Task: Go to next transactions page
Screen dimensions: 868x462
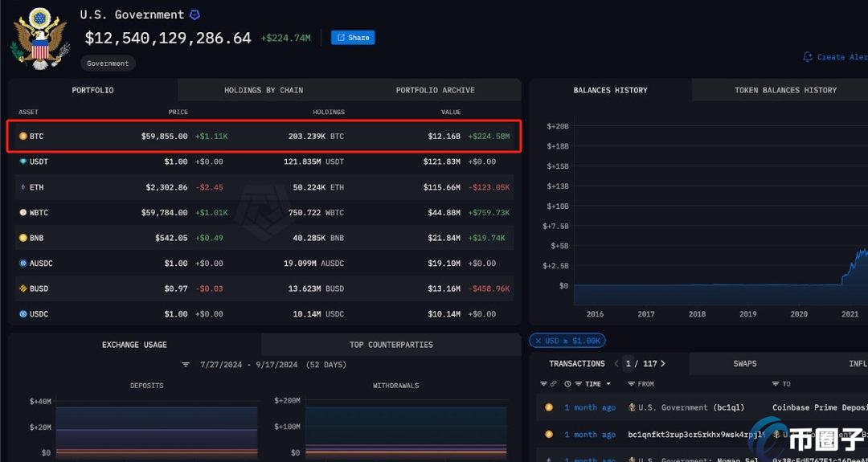Action: click(662, 364)
